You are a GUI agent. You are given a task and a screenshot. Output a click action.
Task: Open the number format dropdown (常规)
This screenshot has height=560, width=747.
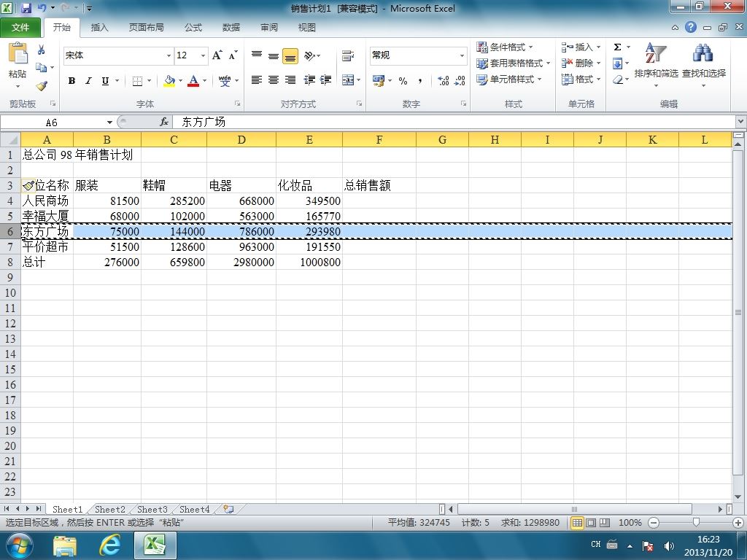(462, 55)
